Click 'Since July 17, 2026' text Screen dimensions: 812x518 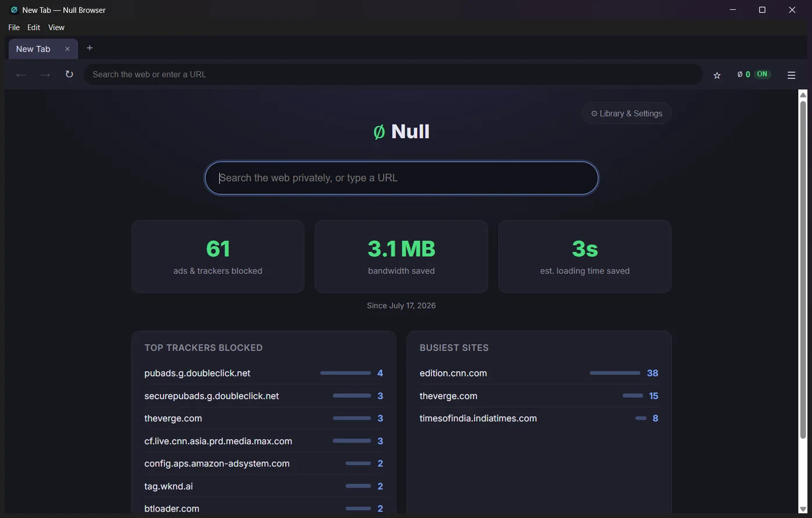pyautogui.click(x=401, y=306)
